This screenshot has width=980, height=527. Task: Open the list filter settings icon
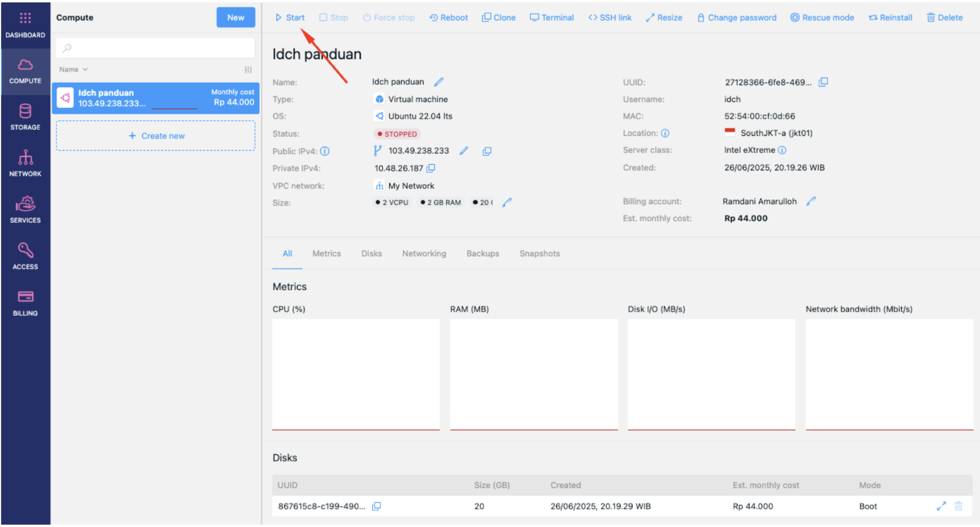pos(248,69)
